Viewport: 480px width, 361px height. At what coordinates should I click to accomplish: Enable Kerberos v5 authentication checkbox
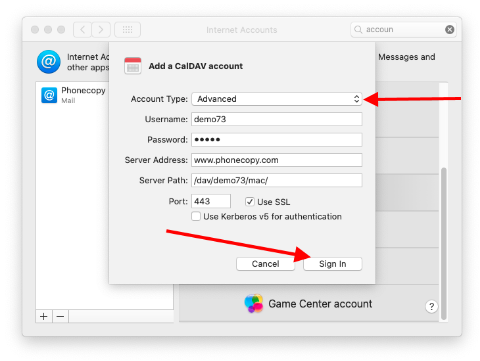pyautogui.click(x=196, y=217)
